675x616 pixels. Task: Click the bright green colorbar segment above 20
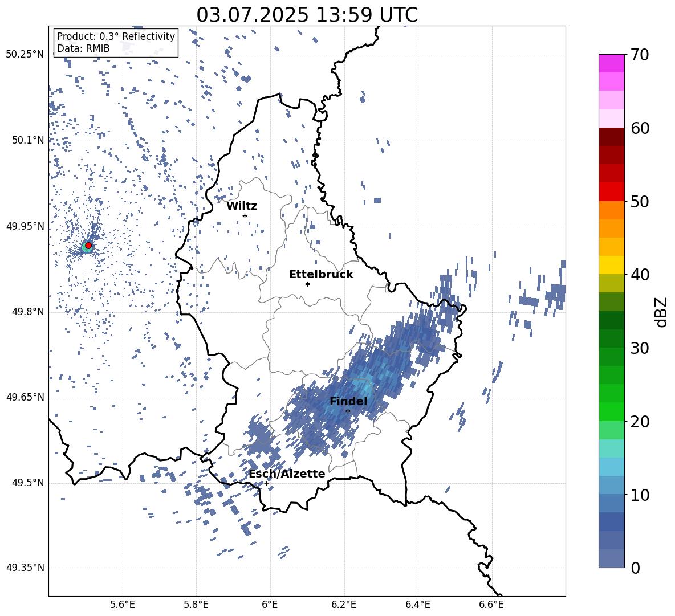point(611,411)
